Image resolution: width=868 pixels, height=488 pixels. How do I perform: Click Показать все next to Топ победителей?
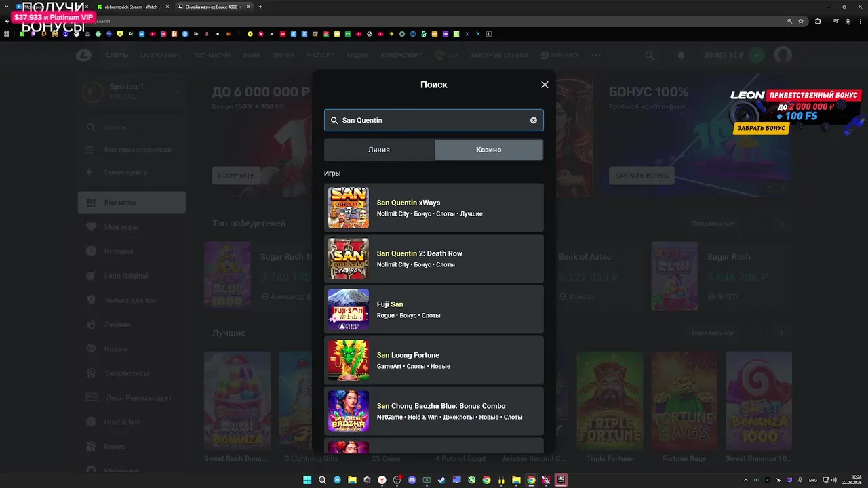[x=713, y=224]
